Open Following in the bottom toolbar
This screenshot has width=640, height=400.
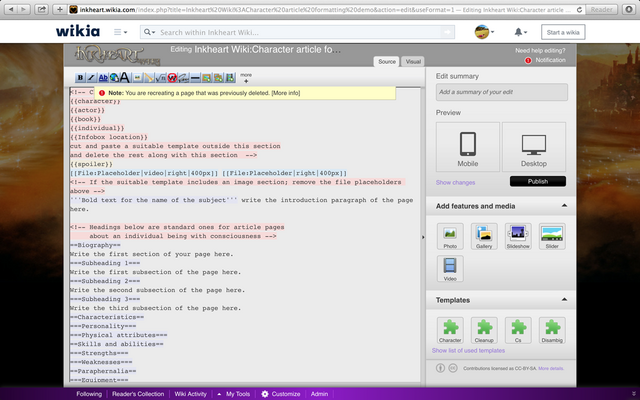tap(89, 394)
